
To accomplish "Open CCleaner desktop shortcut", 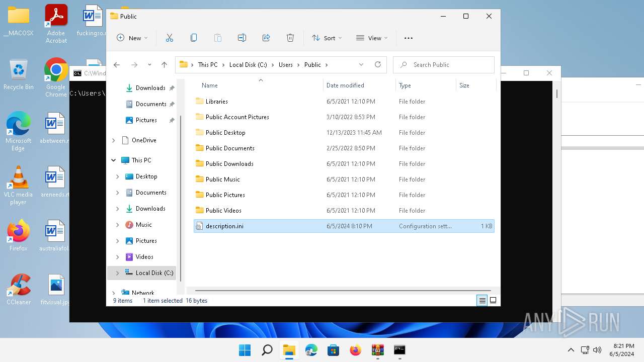I will (19, 290).
